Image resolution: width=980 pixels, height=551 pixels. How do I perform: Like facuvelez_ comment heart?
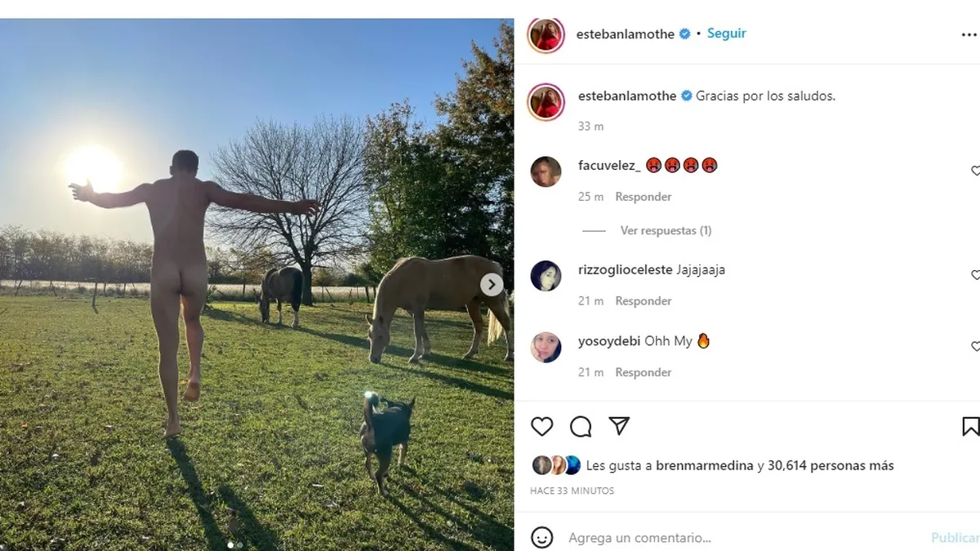coord(975,171)
